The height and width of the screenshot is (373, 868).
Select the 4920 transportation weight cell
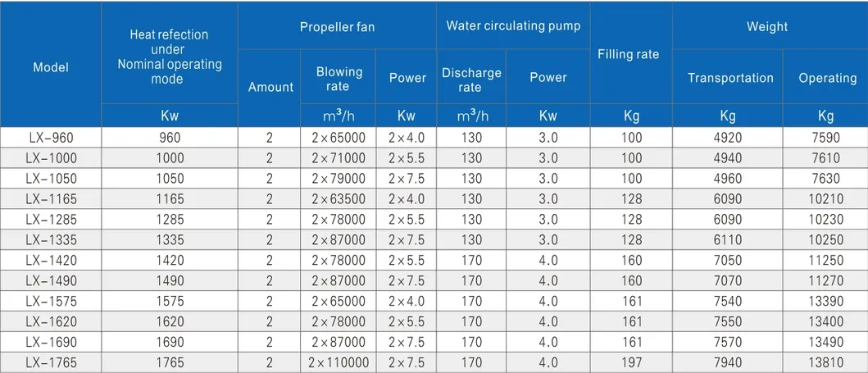[729, 137]
